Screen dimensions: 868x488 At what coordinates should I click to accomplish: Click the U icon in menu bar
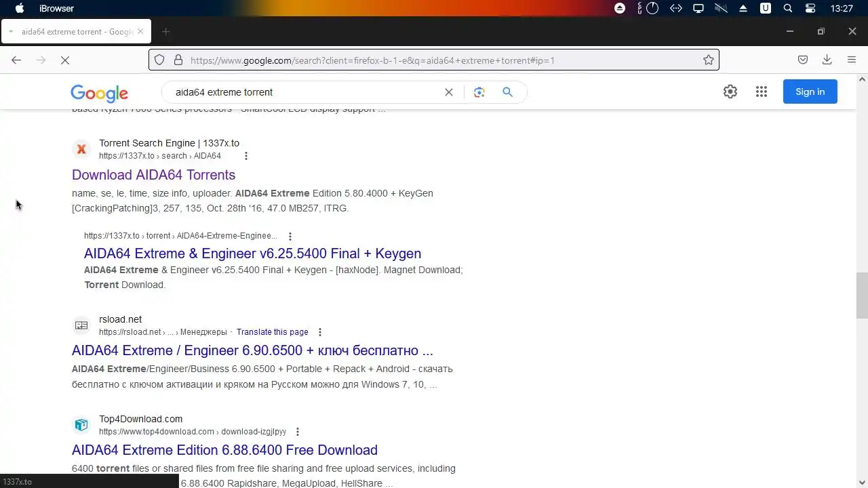[766, 8]
